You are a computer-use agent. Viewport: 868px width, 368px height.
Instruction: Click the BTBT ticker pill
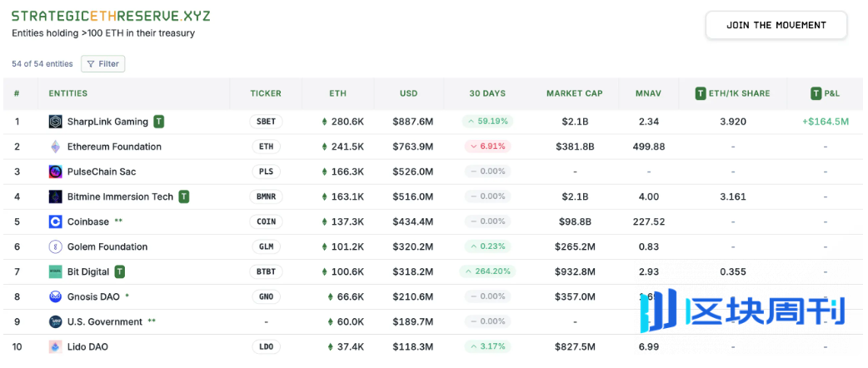tap(266, 271)
